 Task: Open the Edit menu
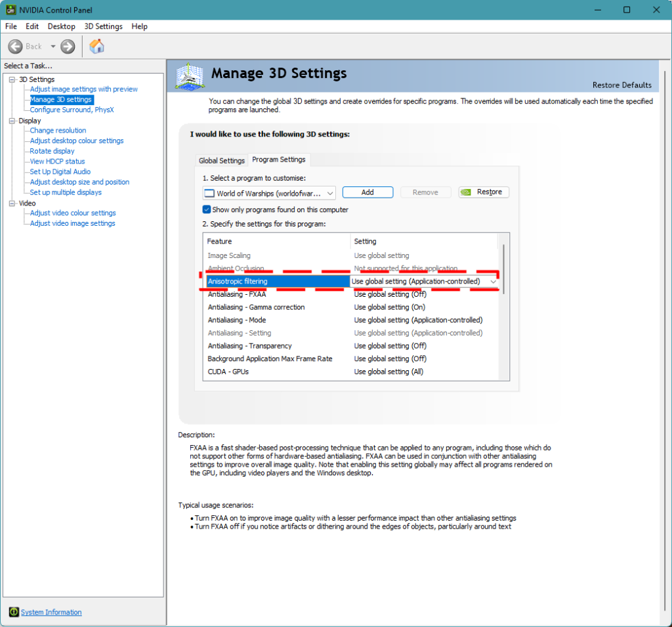pyautogui.click(x=32, y=26)
